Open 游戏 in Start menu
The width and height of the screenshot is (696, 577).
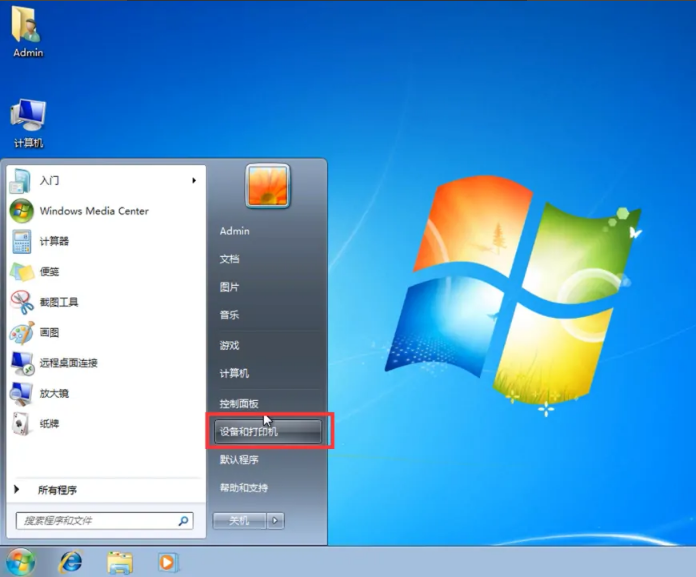point(229,345)
